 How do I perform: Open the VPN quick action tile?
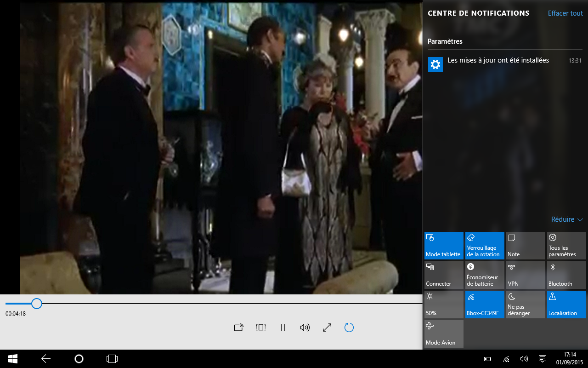click(x=526, y=275)
